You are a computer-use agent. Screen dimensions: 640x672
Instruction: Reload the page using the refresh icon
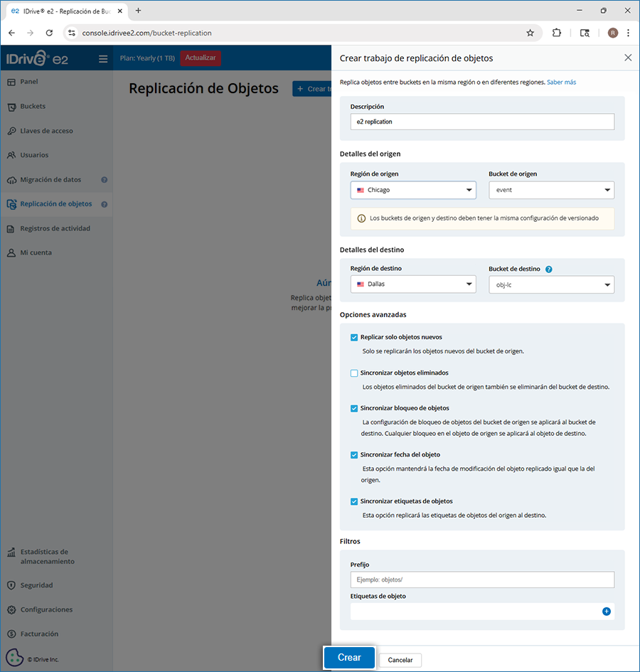tap(49, 33)
